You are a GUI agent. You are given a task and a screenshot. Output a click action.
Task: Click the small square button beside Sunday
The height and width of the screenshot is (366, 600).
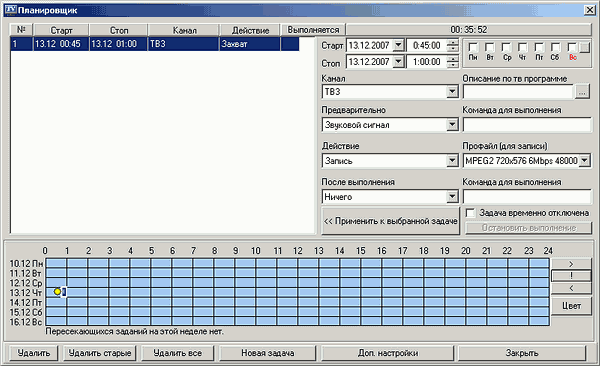point(584,47)
